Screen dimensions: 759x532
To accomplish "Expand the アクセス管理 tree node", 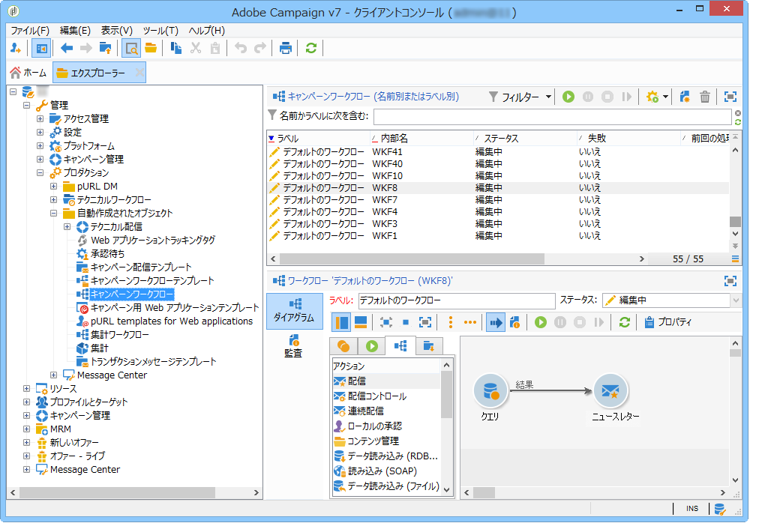I will tap(40, 118).
